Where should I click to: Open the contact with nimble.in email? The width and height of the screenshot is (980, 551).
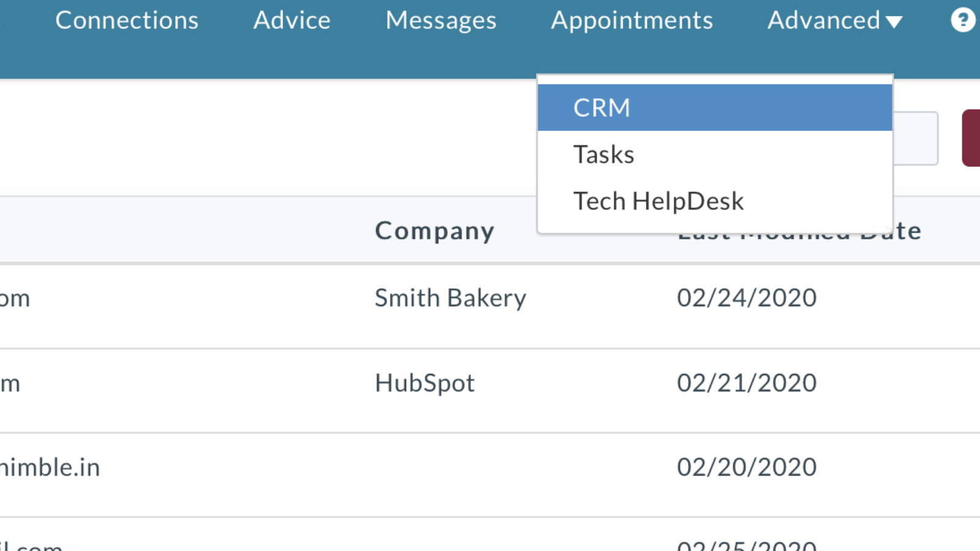point(50,468)
